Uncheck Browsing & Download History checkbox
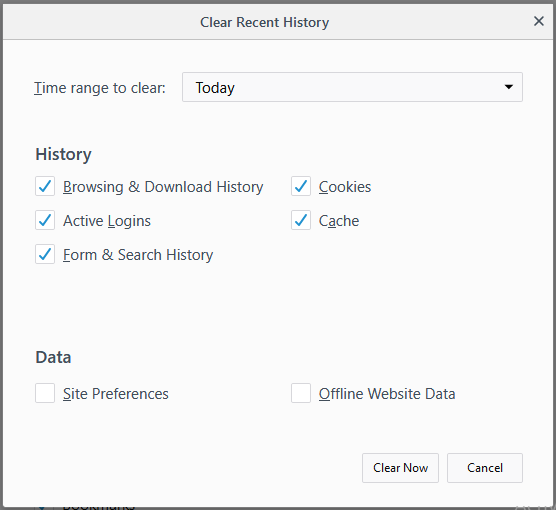Screen dimensions: 556x510 point(45,186)
